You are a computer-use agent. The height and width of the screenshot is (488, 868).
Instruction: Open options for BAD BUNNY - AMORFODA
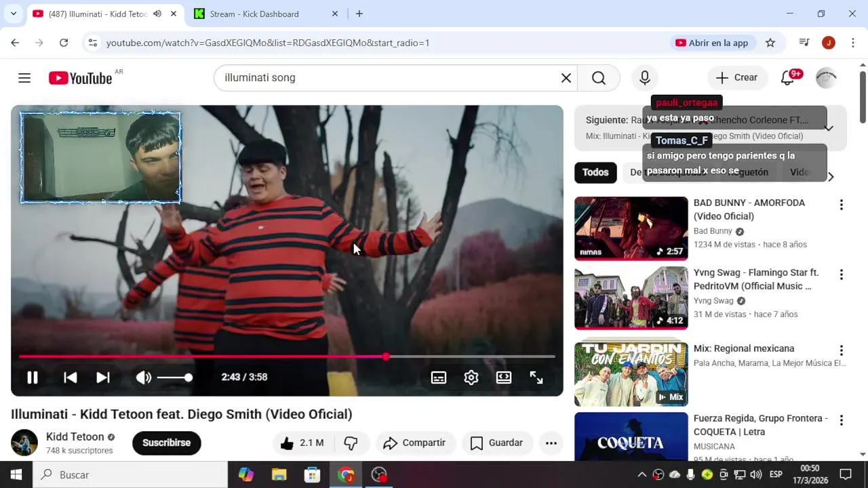pyautogui.click(x=842, y=205)
